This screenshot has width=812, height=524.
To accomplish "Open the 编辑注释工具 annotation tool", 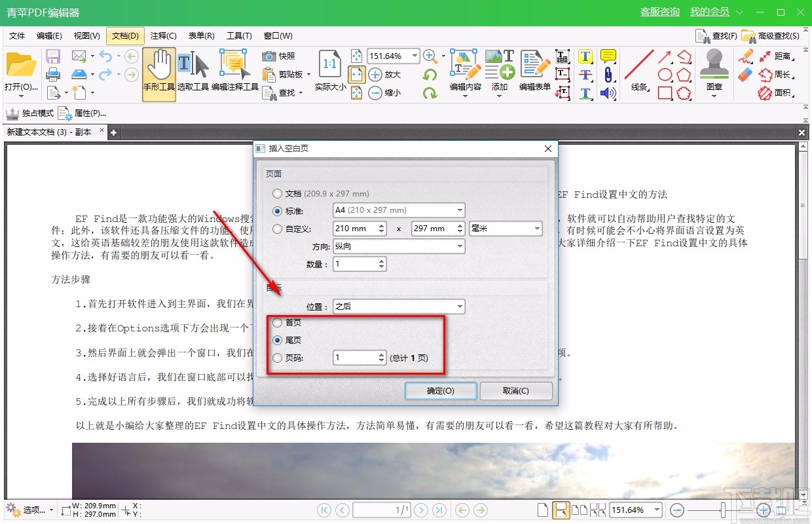I will (x=232, y=69).
